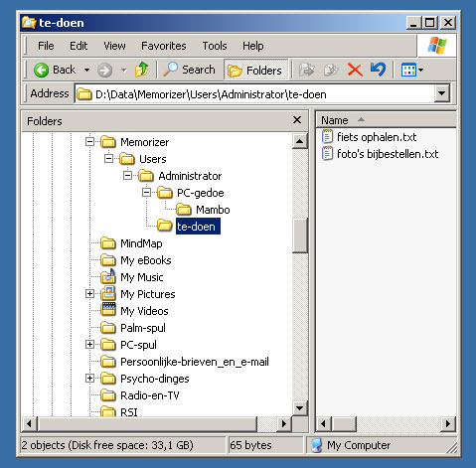476x468 pixels.
Task: Select Persoonlijke-brieven_en_e-mail folder
Action: tap(195, 362)
